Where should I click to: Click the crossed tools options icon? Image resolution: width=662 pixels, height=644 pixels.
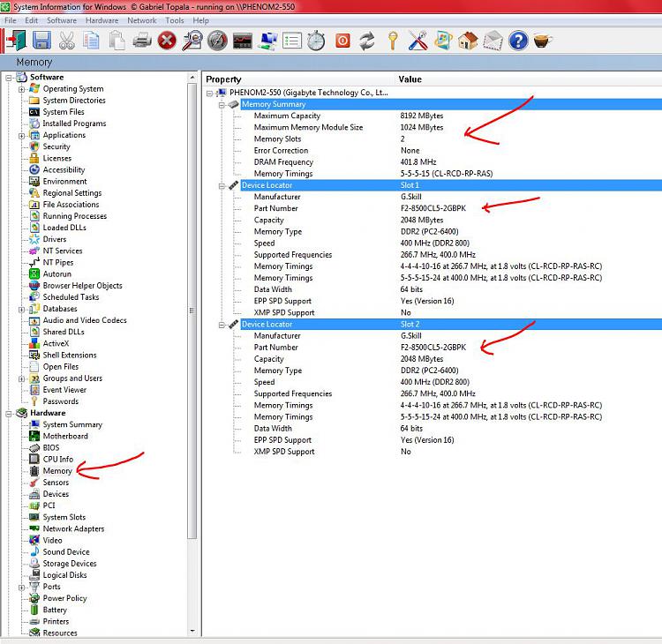pos(418,41)
